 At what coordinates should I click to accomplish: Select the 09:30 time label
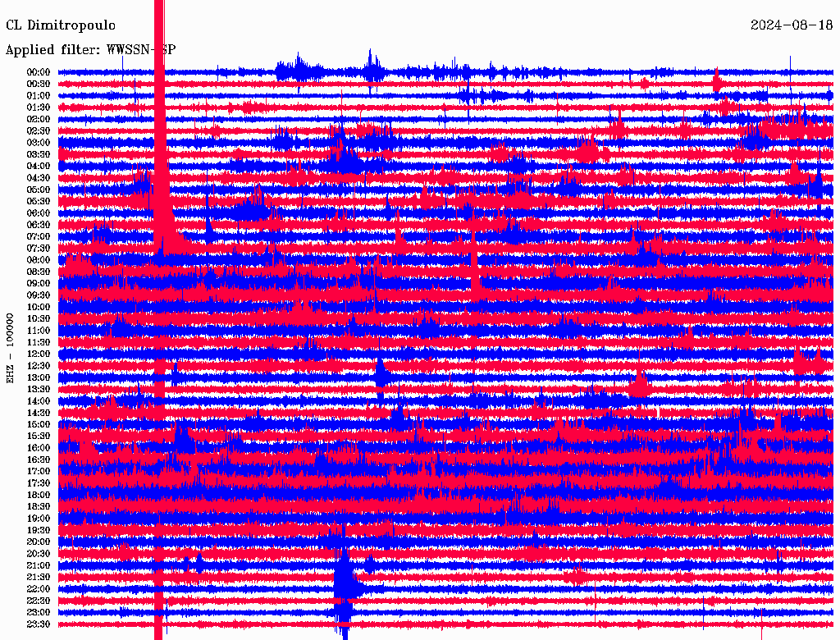pyautogui.click(x=39, y=295)
